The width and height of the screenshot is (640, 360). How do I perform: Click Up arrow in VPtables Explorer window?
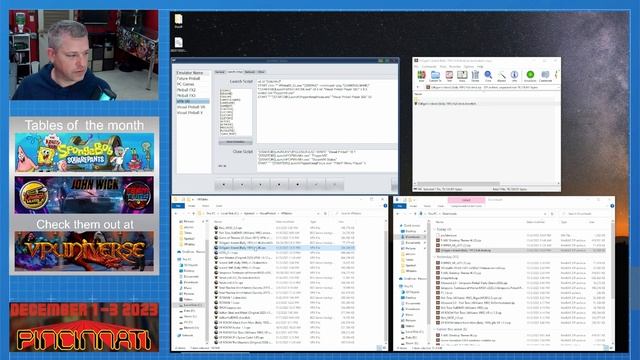pyautogui.click(x=193, y=213)
